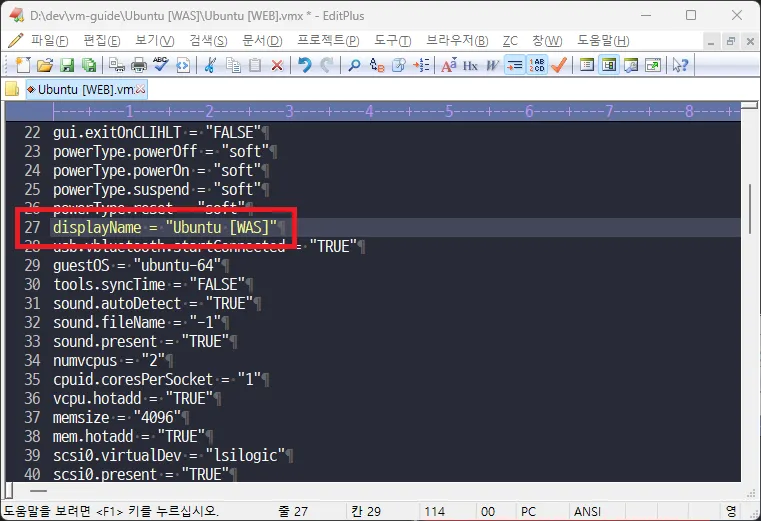The height and width of the screenshot is (521, 761).
Task: Run the ABC spell check icon
Action: click(161, 65)
